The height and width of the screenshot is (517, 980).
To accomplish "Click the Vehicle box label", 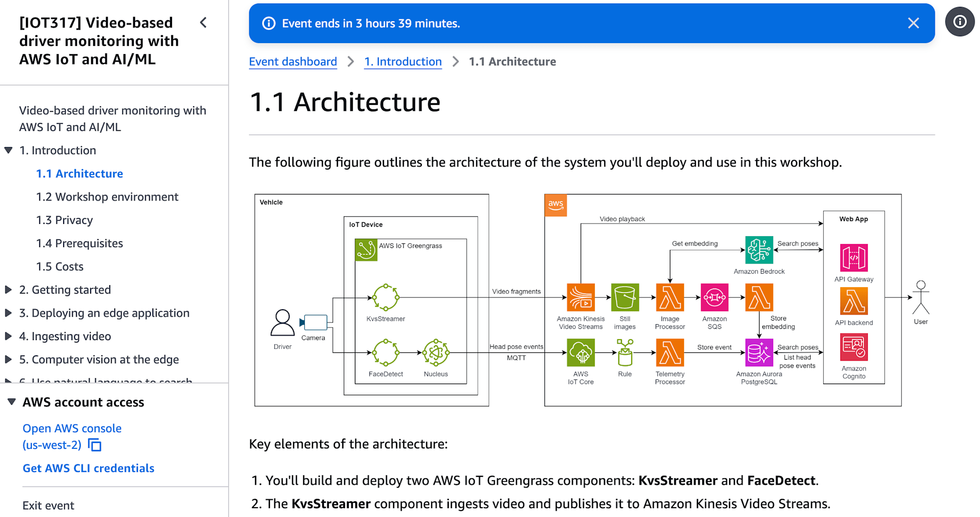I will [271, 202].
